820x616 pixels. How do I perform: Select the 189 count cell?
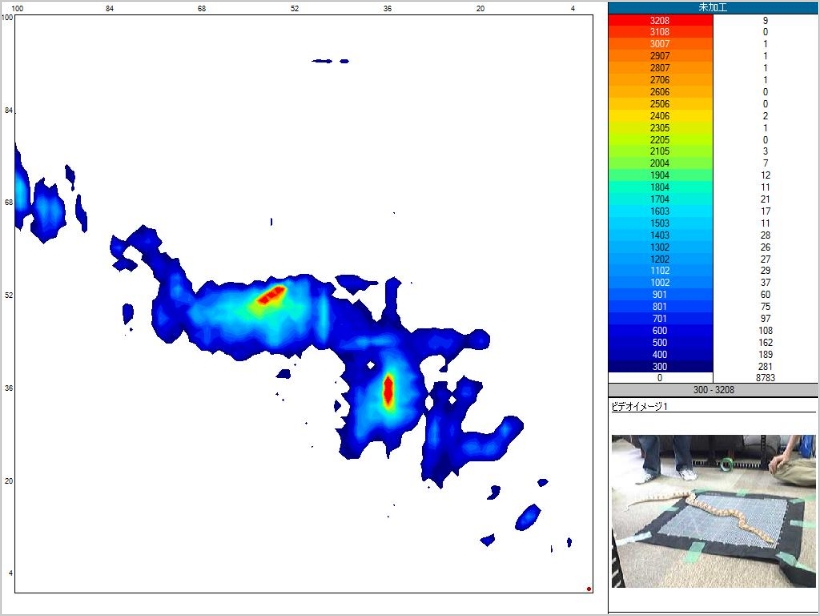[x=765, y=354]
